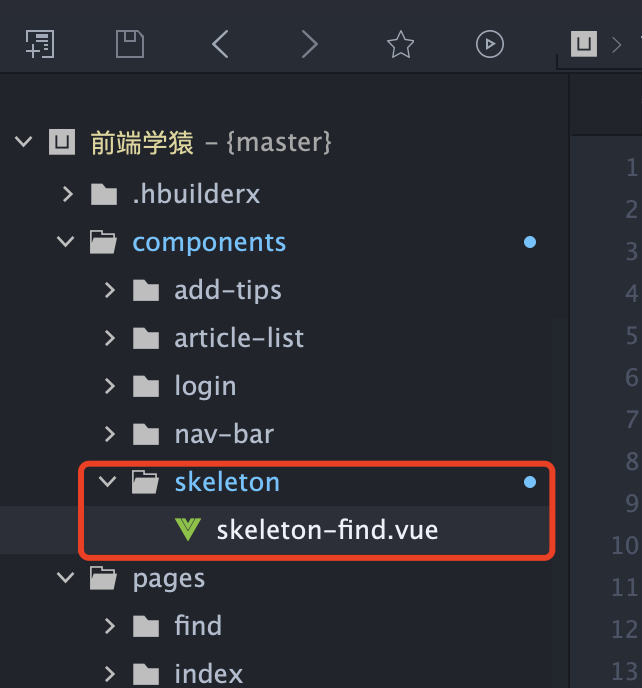Select the nav-bar folder
The height and width of the screenshot is (688, 642).
click(223, 434)
